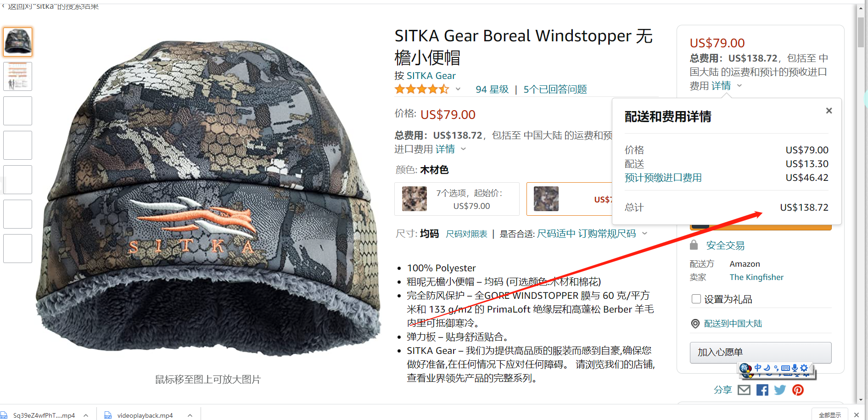Screen dimensions: 868x420
Task: Expand the 详情 cost details chevron
Action: (464, 149)
